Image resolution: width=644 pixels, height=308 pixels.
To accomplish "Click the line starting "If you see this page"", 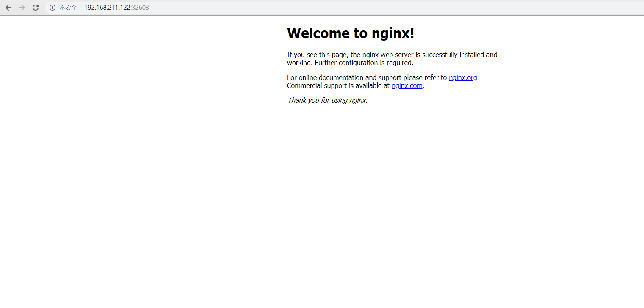I will (x=392, y=55).
